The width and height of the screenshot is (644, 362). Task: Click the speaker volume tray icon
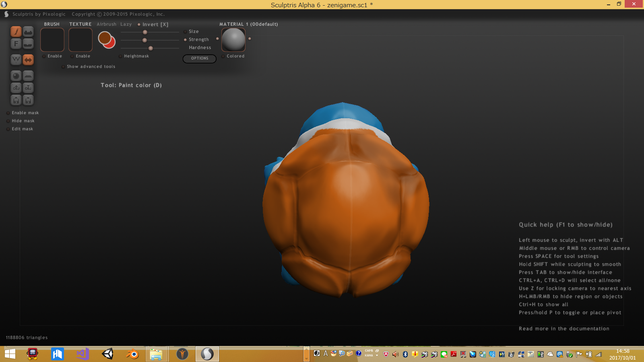pyautogui.click(x=395, y=354)
